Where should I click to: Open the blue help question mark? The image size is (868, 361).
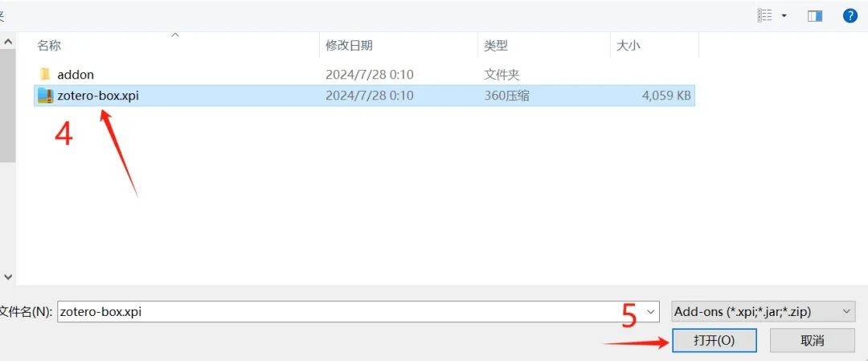850,15
